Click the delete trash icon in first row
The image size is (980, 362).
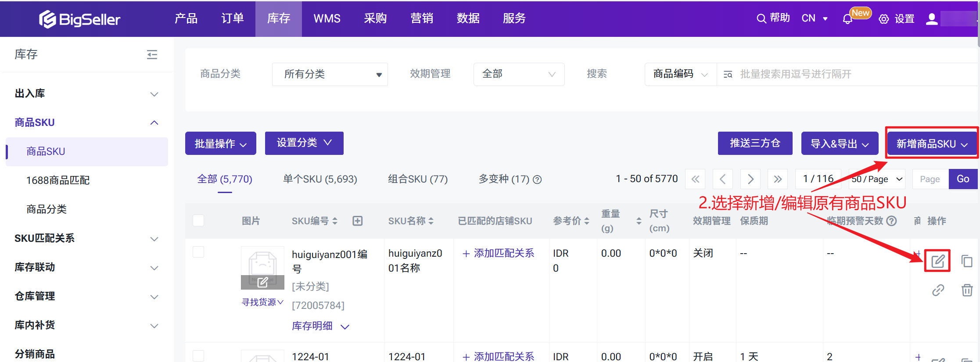[966, 290]
